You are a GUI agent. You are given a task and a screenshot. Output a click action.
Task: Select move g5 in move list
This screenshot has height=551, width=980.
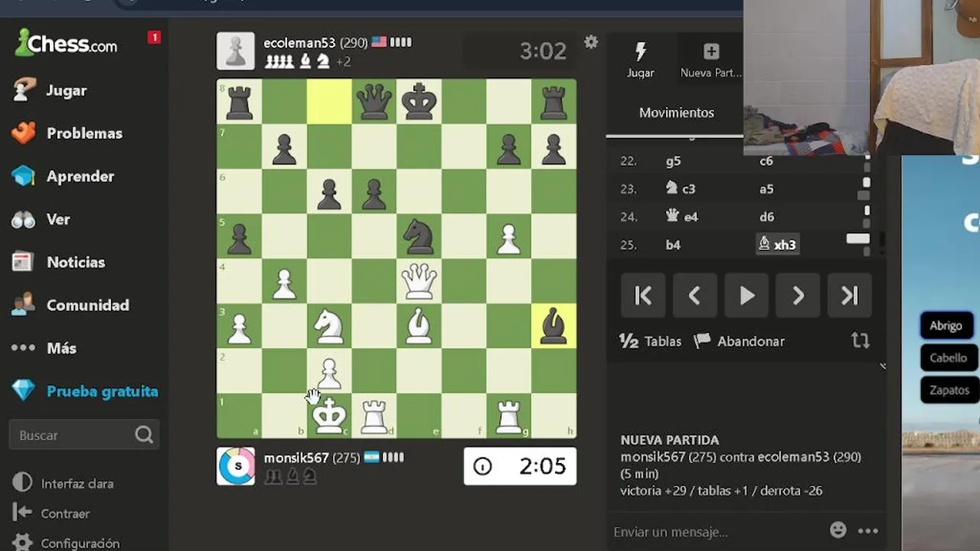coord(673,161)
